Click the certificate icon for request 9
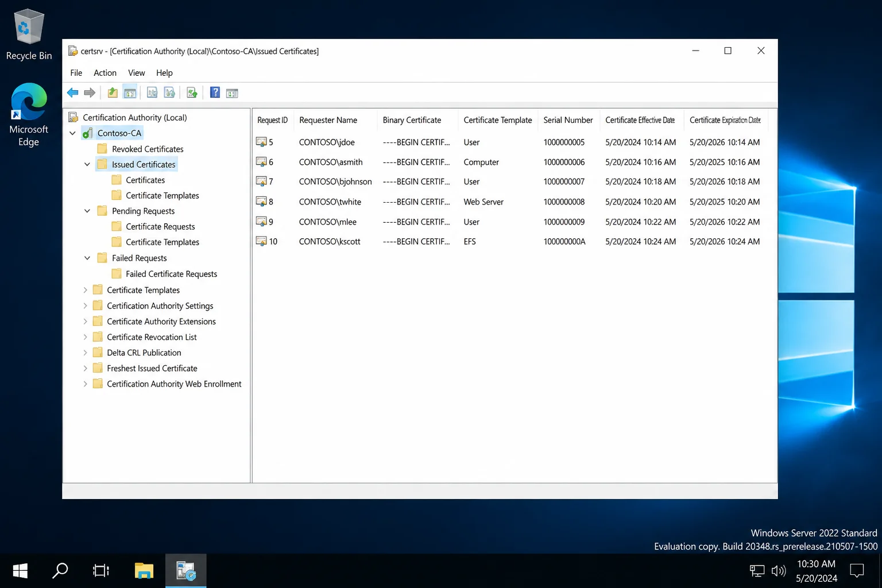This screenshot has height=588, width=882. point(261,222)
